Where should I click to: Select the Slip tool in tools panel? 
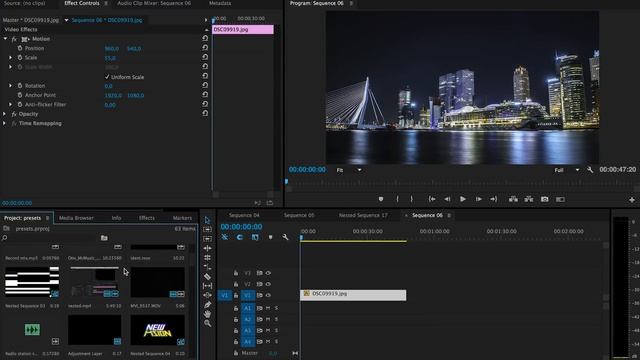207,286
